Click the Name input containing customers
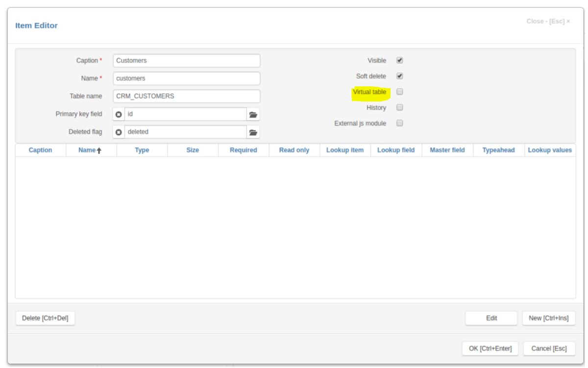Viewport: 588px width, 368px height. tap(186, 79)
